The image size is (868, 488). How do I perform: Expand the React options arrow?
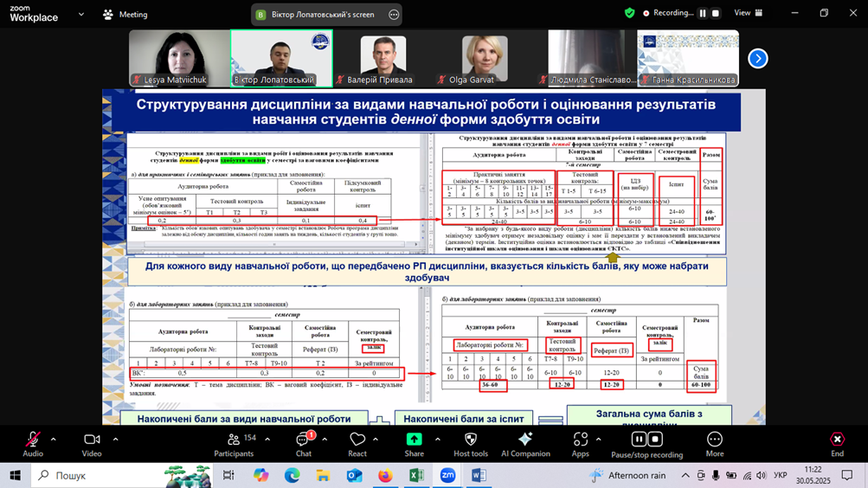[376, 440]
